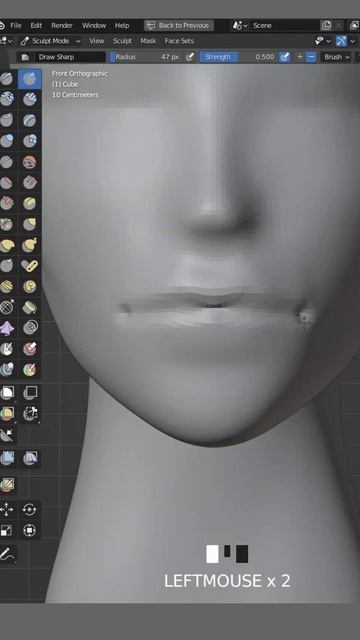360x640 pixels.
Task: Select the Simplify brush tool
Action: click(x=29, y=328)
